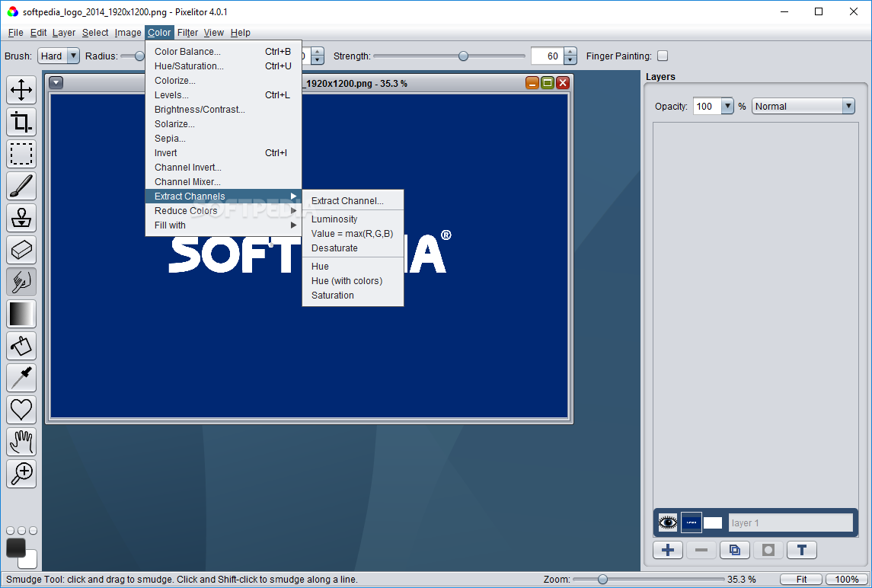Screen dimensions: 872x588
Task: Choose Sepia... menu entry
Action: point(224,139)
